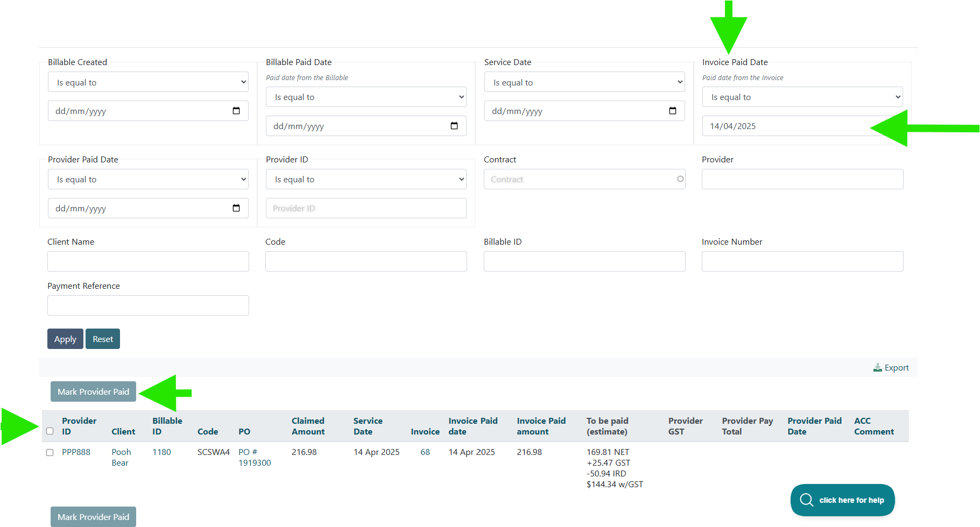Click the Payment Reference input field
The height and width of the screenshot is (527, 980).
(148, 305)
